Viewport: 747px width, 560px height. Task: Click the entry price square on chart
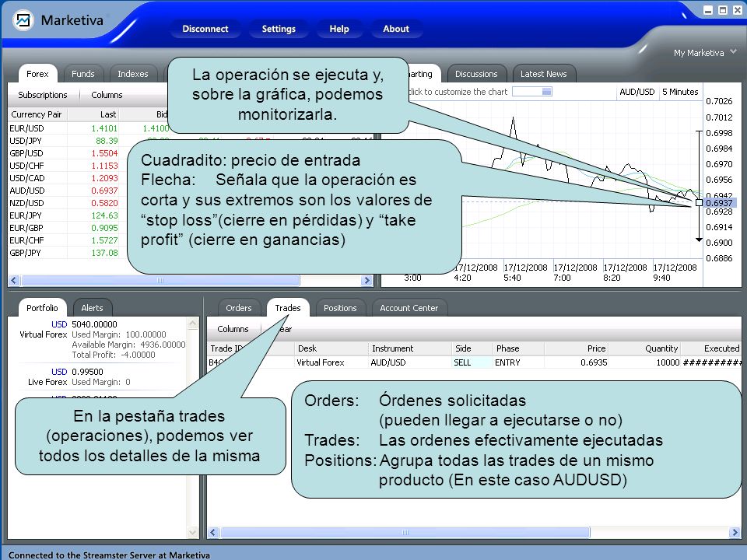pos(699,202)
